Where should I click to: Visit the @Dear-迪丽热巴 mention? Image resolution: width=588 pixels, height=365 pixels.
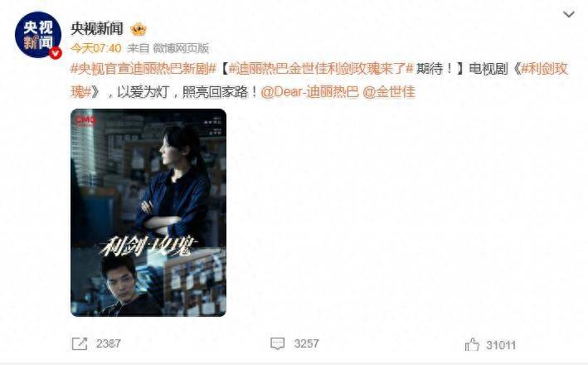pos(309,92)
